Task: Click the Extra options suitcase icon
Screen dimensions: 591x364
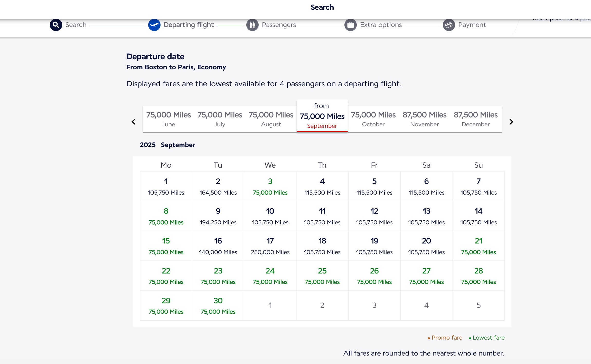Action: (350, 25)
